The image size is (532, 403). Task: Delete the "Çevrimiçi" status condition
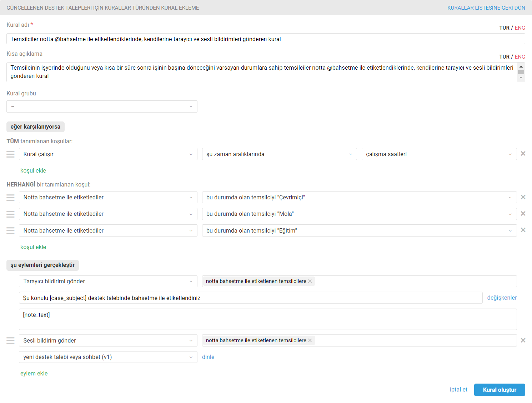[523, 197]
